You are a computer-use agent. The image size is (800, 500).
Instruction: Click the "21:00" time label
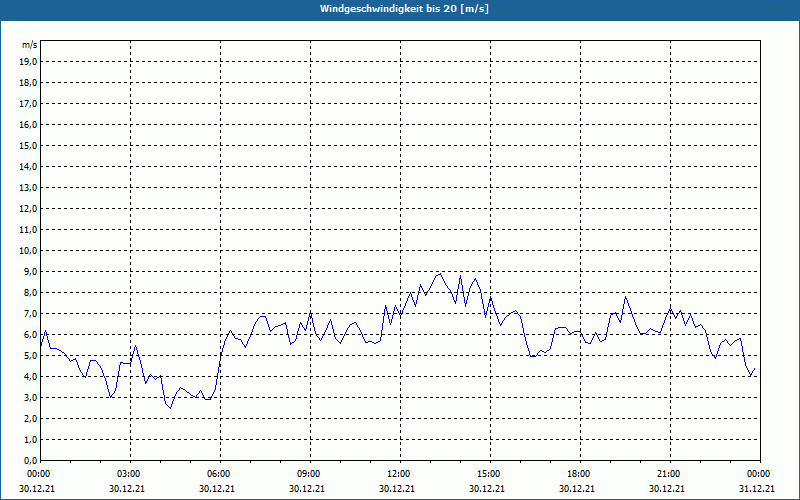click(669, 474)
